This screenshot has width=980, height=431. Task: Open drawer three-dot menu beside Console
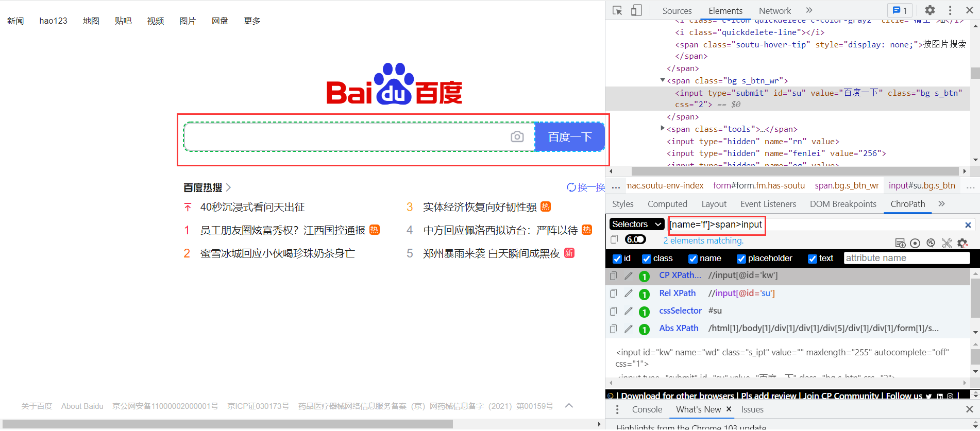pyautogui.click(x=617, y=409)
